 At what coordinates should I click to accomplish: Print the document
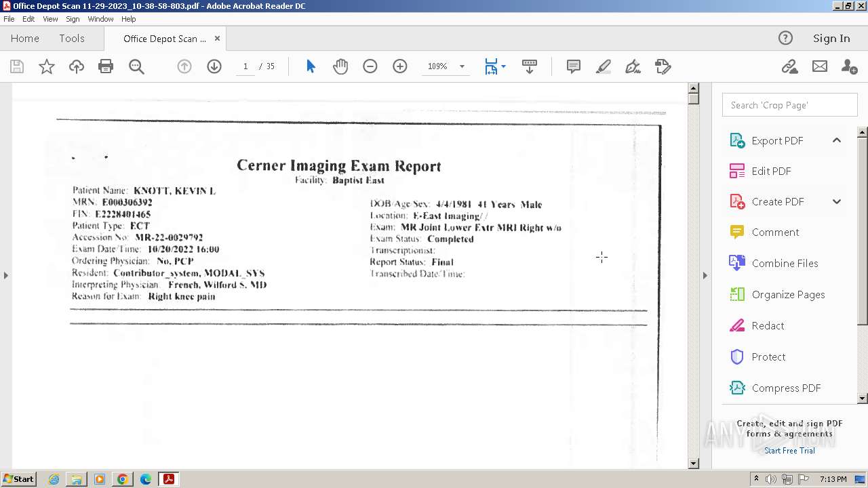(x=106, y=66)
